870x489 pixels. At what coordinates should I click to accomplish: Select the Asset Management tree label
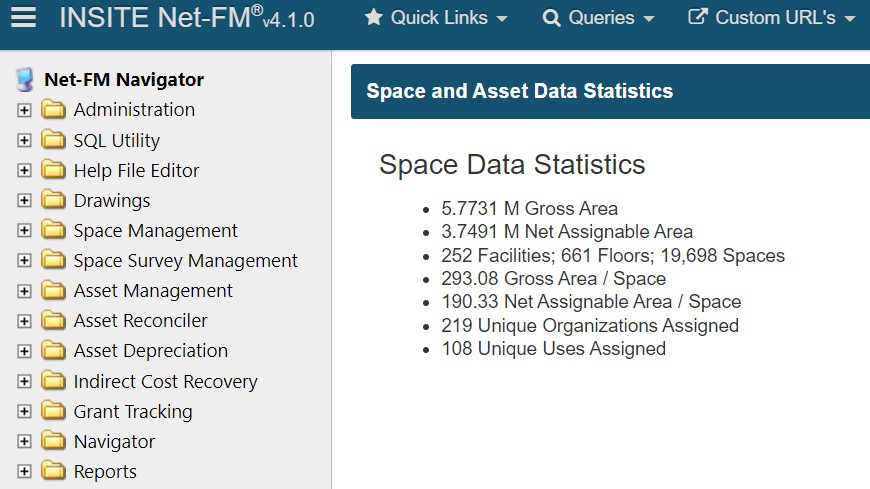153,290
